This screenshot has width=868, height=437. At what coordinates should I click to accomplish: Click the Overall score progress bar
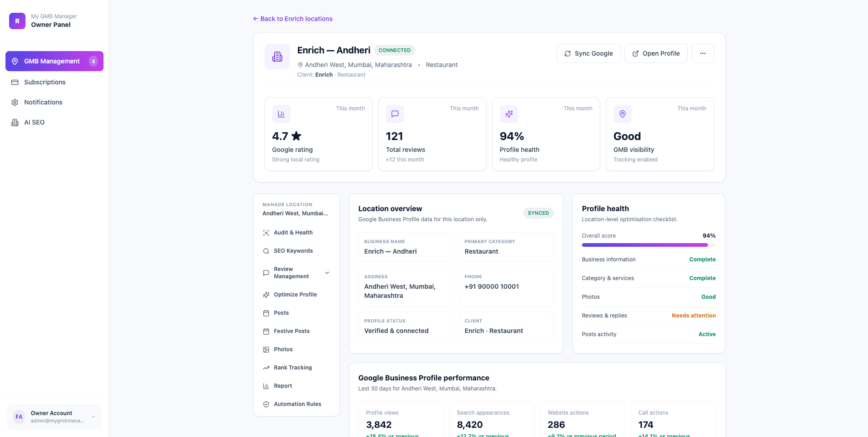pyautogui.click(x=649, y=245)
